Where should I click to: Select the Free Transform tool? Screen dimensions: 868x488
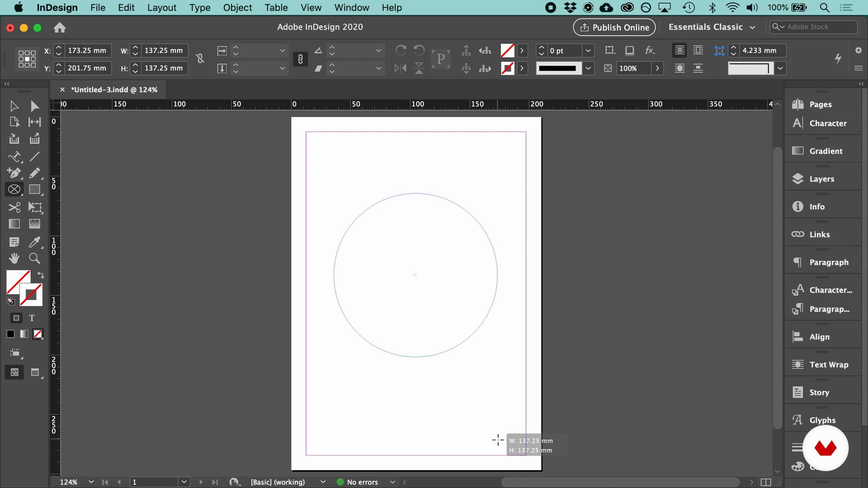coord(34,207)
